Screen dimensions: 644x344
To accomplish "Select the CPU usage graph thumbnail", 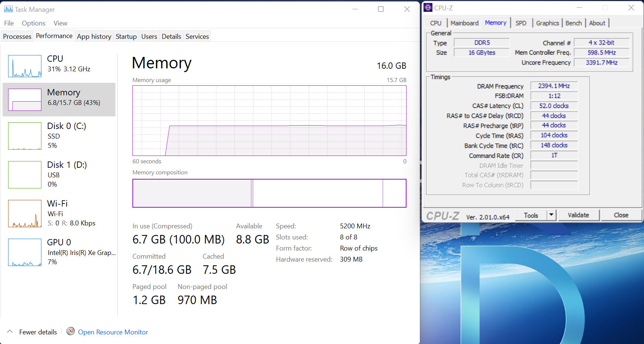I will pos(25,66).
